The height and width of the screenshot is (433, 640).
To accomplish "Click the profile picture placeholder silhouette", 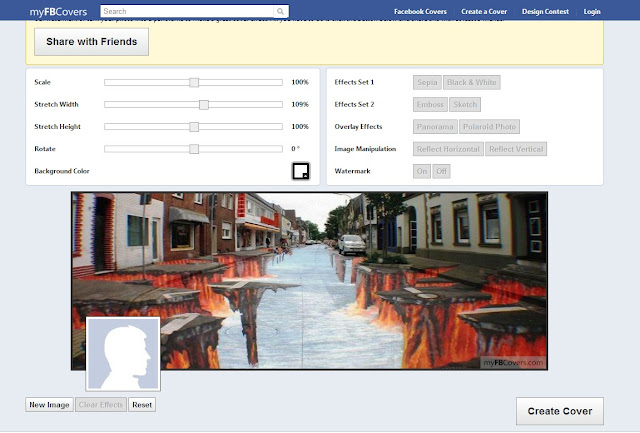I will 123,353.
